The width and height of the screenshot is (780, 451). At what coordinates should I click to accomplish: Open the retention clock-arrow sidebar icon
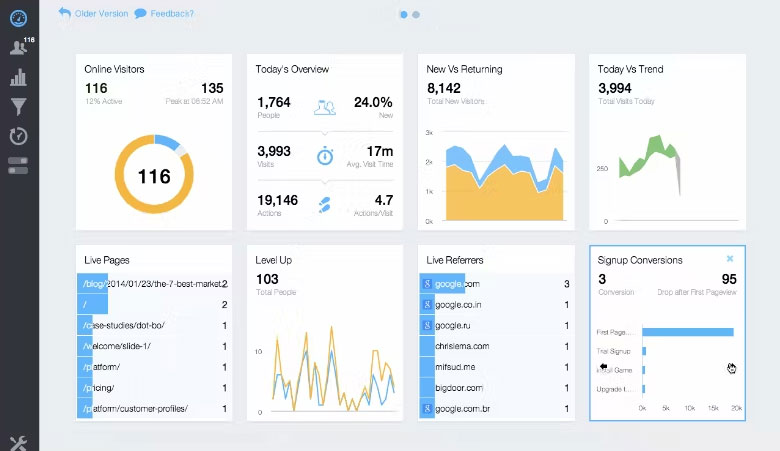coord(18,136)
